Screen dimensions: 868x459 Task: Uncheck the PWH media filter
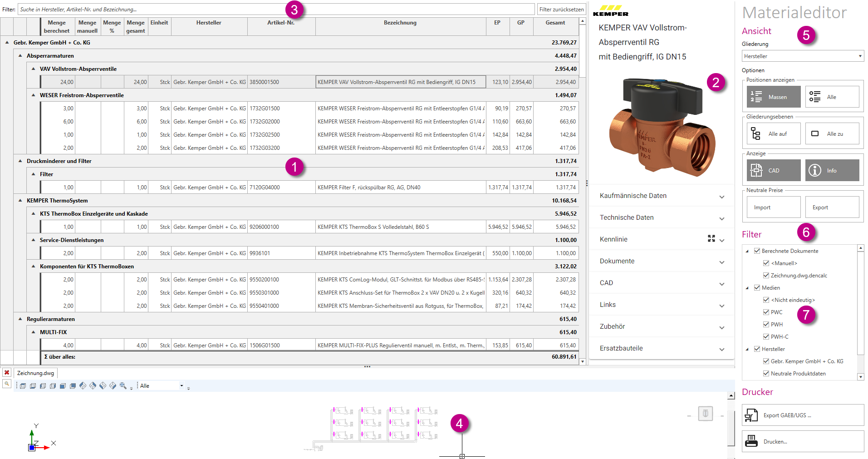(x=766, y=324)
